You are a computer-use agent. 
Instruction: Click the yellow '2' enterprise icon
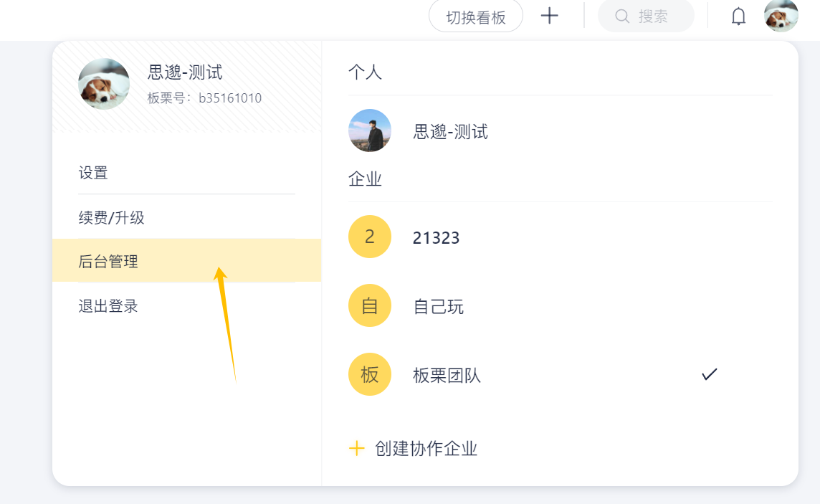(370, 237)
